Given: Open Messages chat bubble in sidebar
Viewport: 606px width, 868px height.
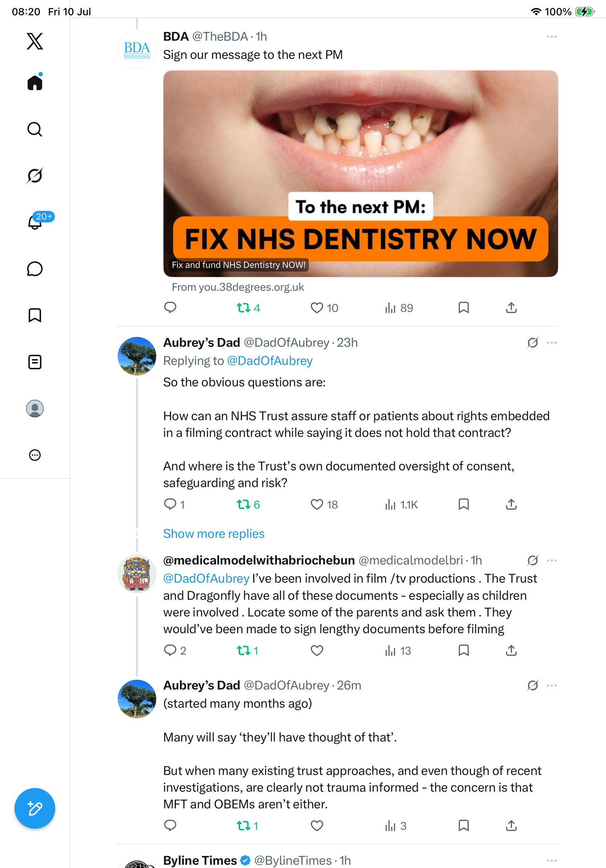Looking at the screenshot, I should [35, 269].
